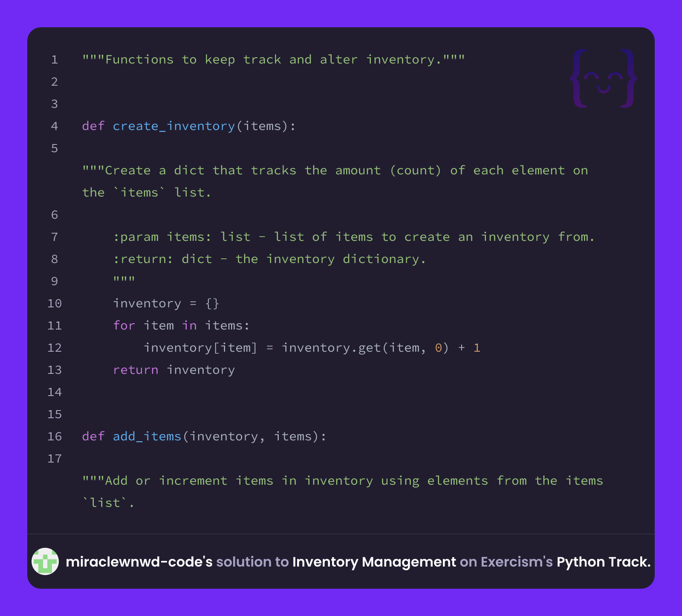Click line number 16 in gutter

[55, 437]
